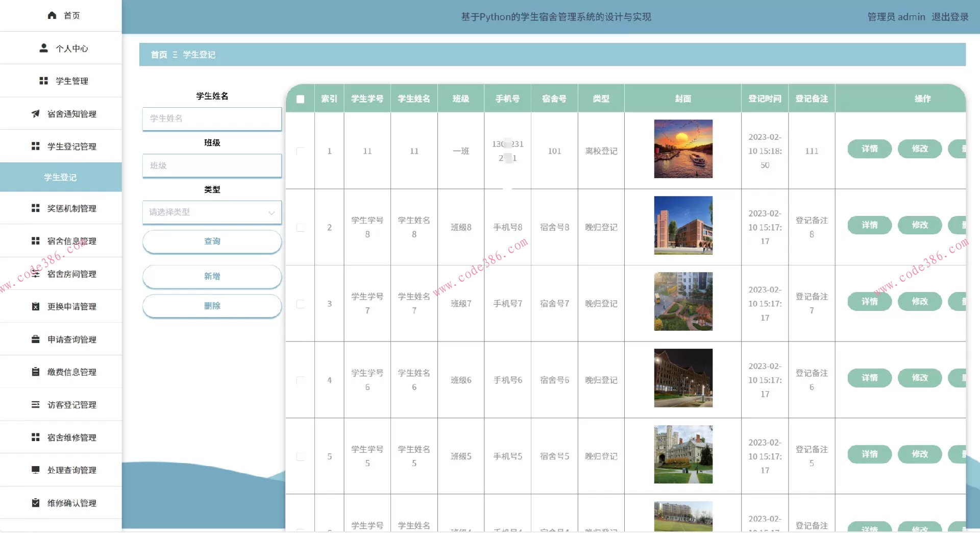Screen dimensions: 980x533
Task: Click the paper plane icon for 宿舍通知管理
Action: tap(35, 114)
